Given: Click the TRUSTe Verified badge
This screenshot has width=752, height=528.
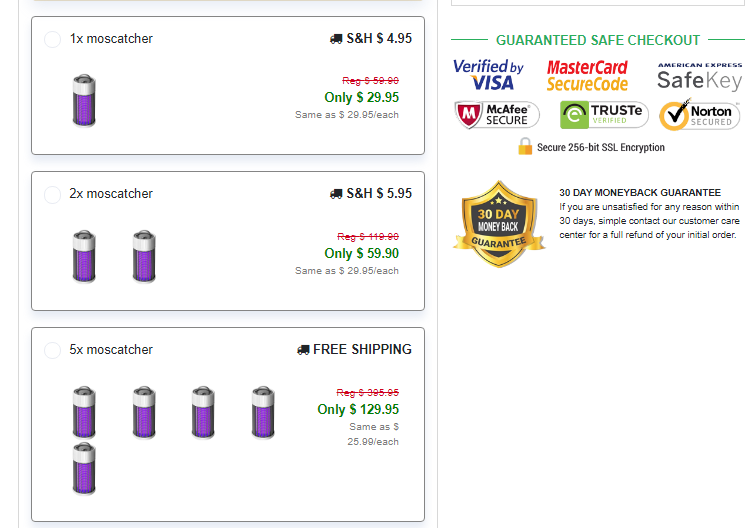Looking at the screenshot, I should click(x=604, y=115).
